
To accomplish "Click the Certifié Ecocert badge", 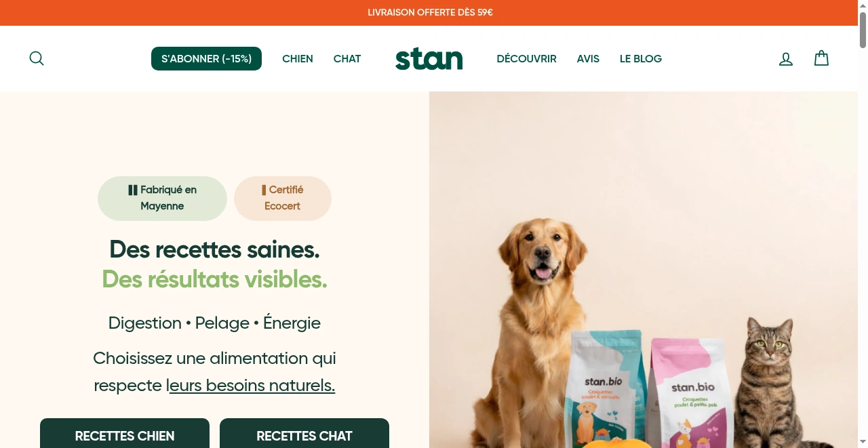I will pyautogui.click(x=283, y=199).
